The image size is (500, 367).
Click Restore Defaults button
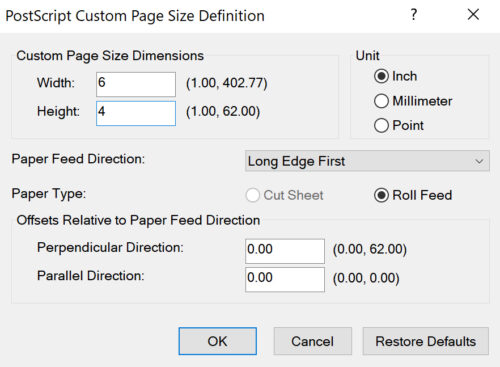[x=426, y=341]
